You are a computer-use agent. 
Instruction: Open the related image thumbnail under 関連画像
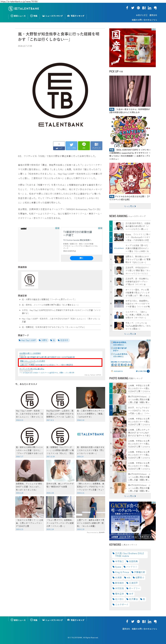pyautogui.click(x=30, y=280)
